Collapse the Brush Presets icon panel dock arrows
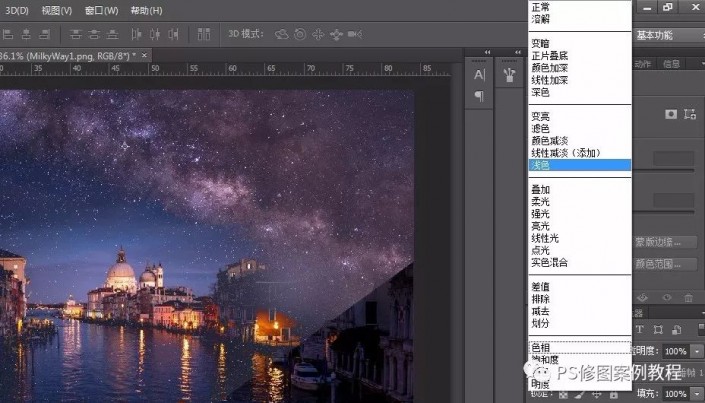This screenshot has width=705, height=403. 518,52
